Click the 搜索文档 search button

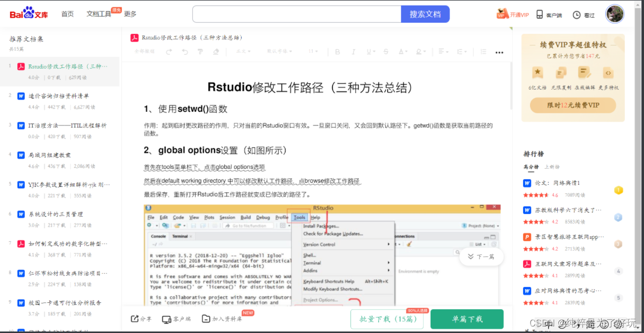[x=425, y=14]
